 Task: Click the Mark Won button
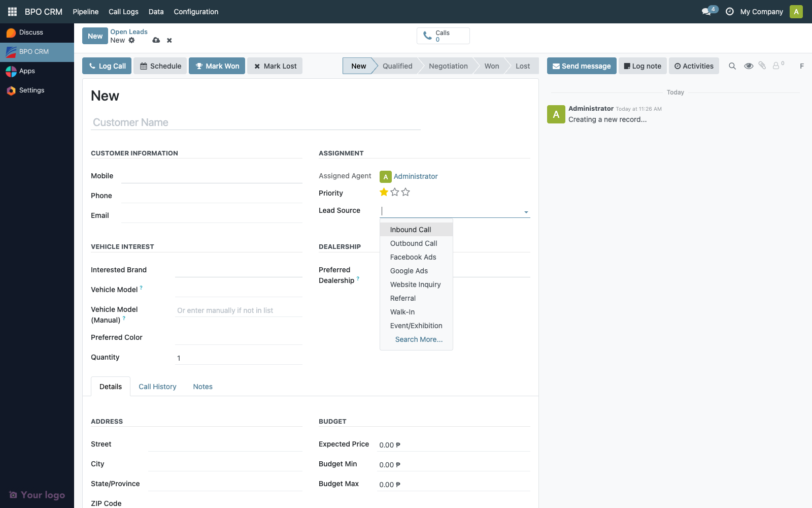click(217, 66)
